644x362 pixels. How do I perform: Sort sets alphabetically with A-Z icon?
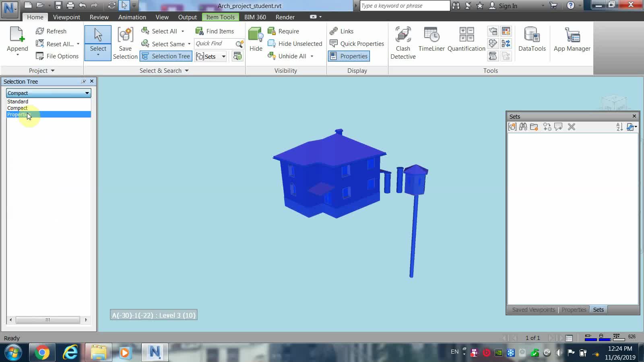click(619, 127)
